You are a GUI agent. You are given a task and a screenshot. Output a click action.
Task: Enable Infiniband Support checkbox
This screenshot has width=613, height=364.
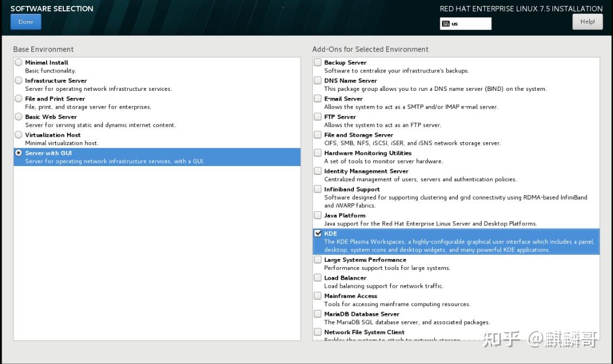point(318,189)
